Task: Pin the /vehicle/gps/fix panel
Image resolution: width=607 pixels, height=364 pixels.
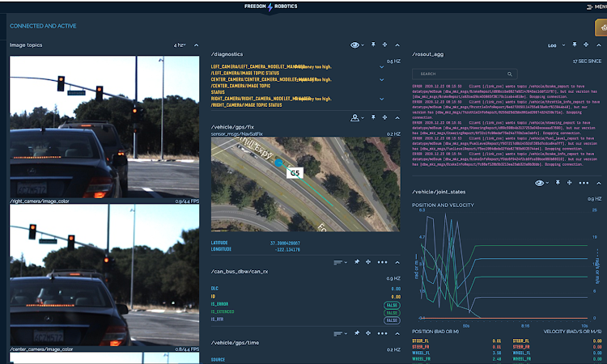Action: point(373,117)
